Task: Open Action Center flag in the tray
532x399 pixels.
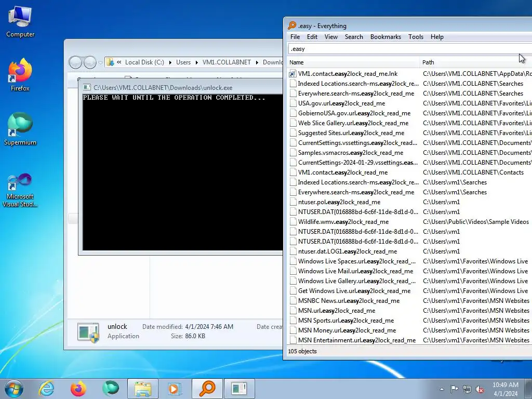Action: click(x=454, y=389)
